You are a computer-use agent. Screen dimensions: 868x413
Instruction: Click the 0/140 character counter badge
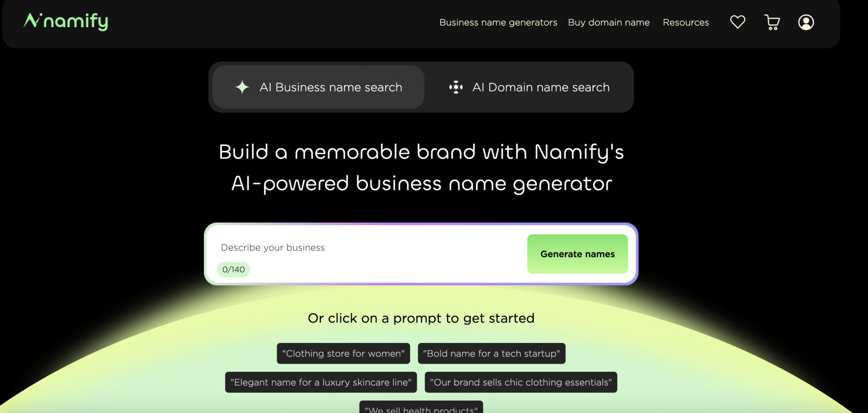(x=233, y=269)
